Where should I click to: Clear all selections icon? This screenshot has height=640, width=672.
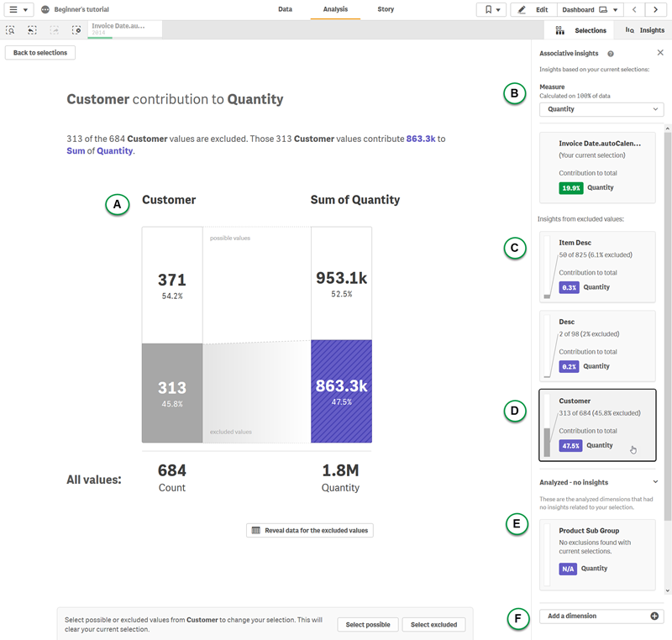pos(76,29)
